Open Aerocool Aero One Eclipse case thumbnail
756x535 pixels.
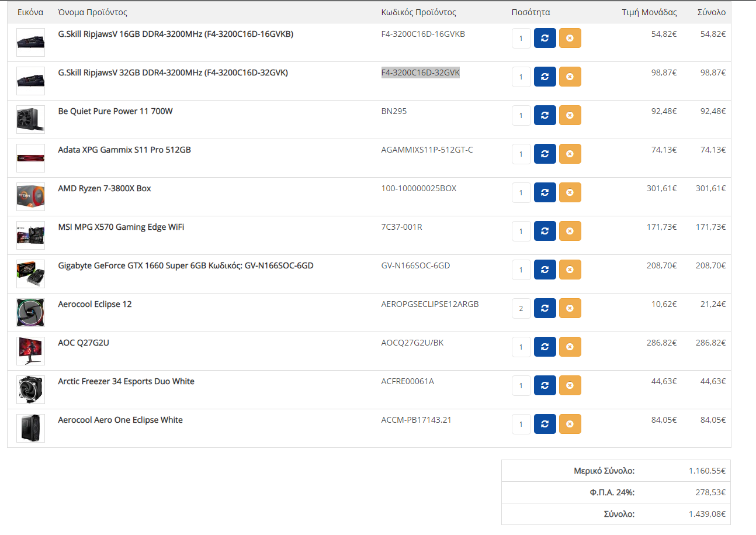click(31, 429)
